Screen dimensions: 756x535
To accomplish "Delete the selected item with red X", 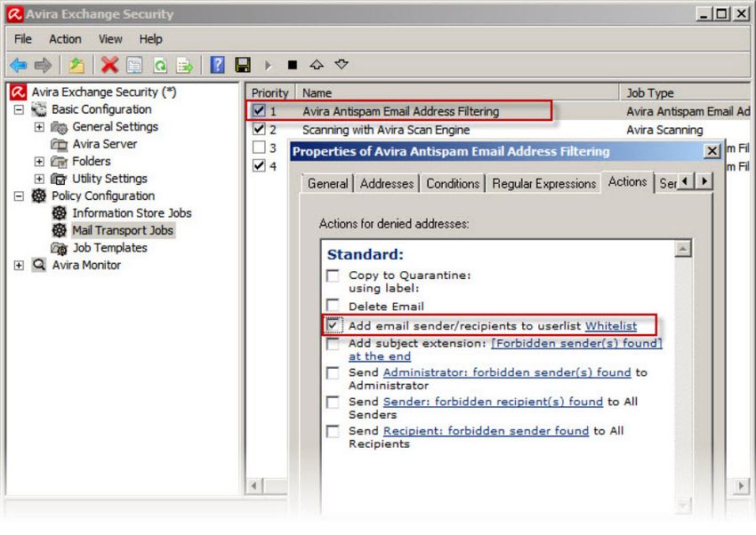I will click(109, 65).
